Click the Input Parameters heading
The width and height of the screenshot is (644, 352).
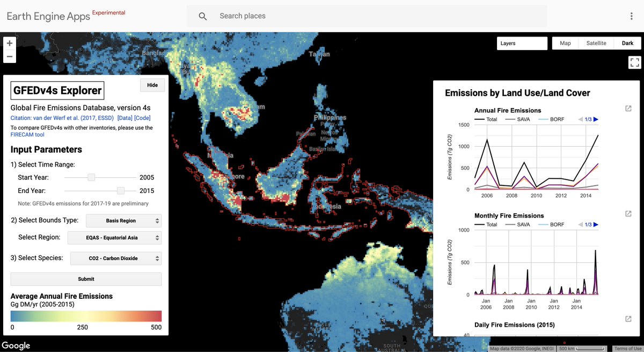46,149
